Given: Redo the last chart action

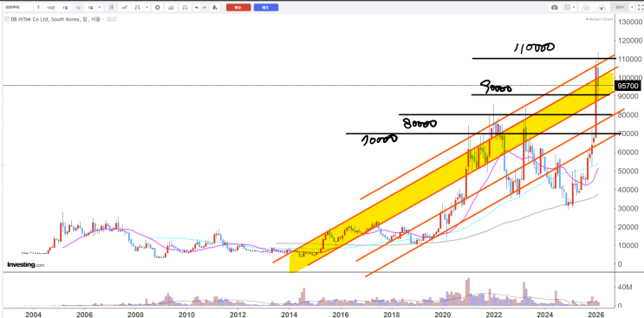Looking at the screenshot, I should point(205,8).
